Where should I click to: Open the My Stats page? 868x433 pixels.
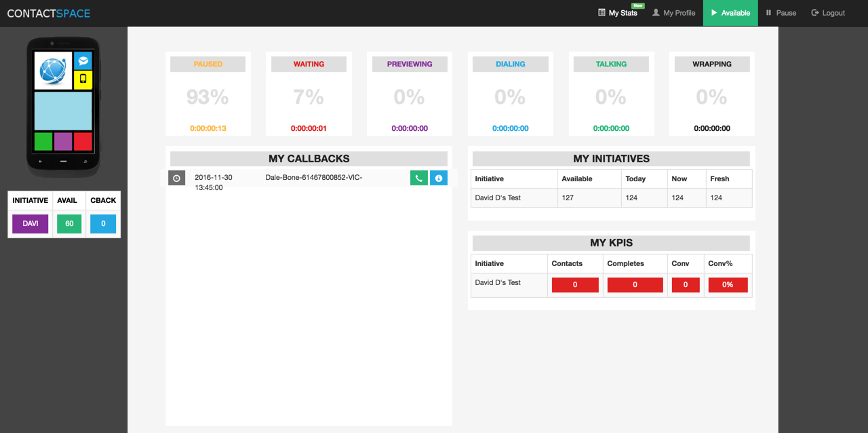[618, 13]
